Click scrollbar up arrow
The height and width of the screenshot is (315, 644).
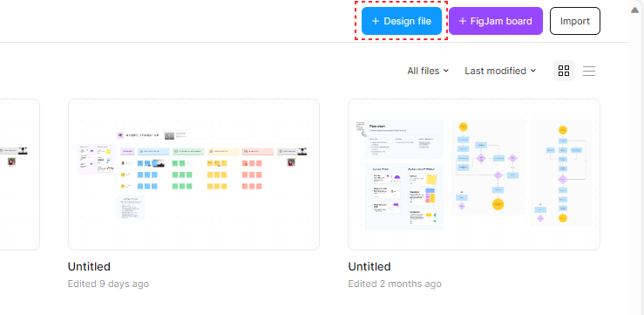635,10
